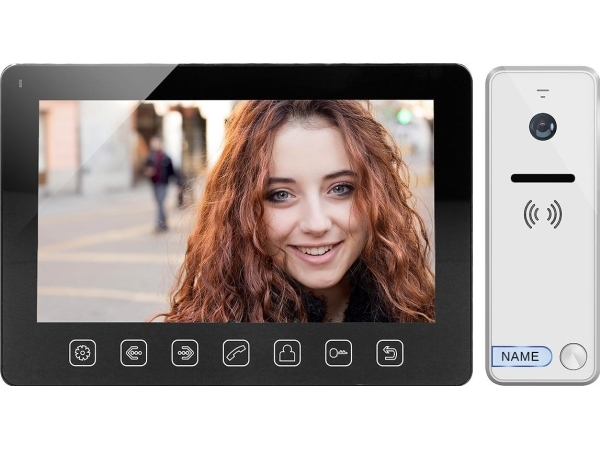Click the black speaker slot on door panel
The height and width of the screenshot is (450, 600).
(542, 178)
